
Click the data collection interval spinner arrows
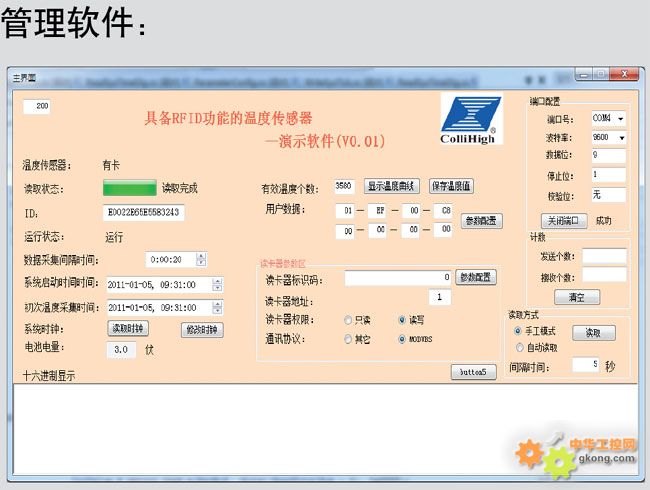(x=201, y=259)
